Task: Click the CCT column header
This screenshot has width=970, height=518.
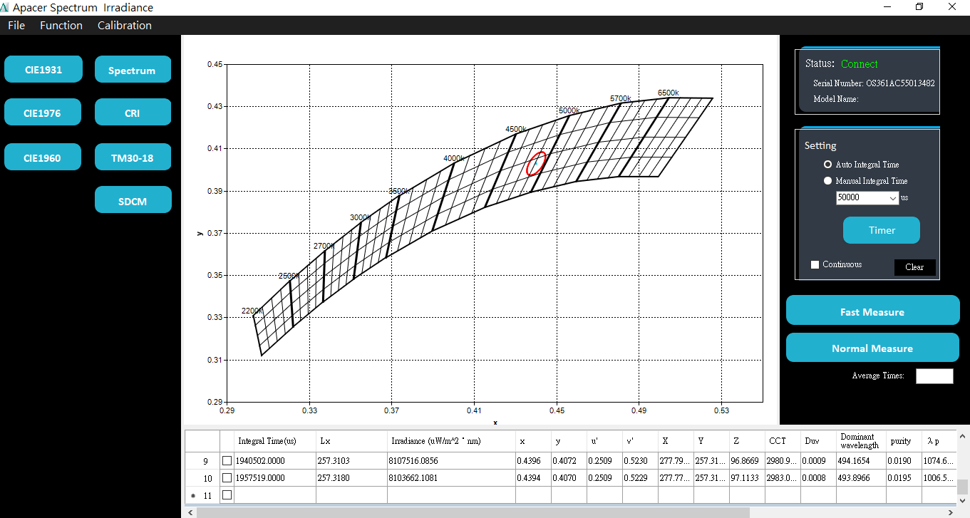Action: [783, 441]
